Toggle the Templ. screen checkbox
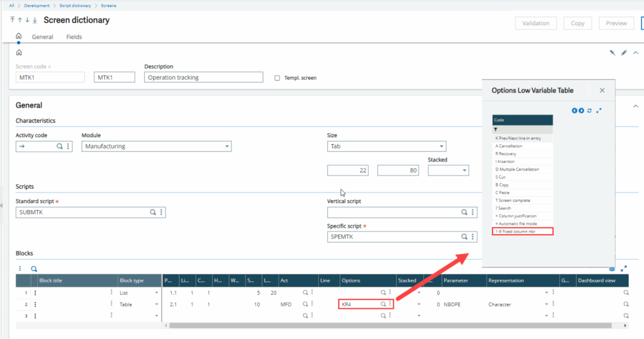This screenshot has width=644, height=339. pyautogui.click(x=277, y=78)
